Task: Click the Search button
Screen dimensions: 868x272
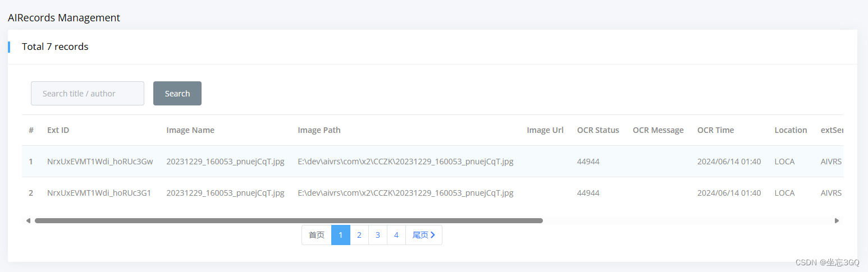Action: 177,94
